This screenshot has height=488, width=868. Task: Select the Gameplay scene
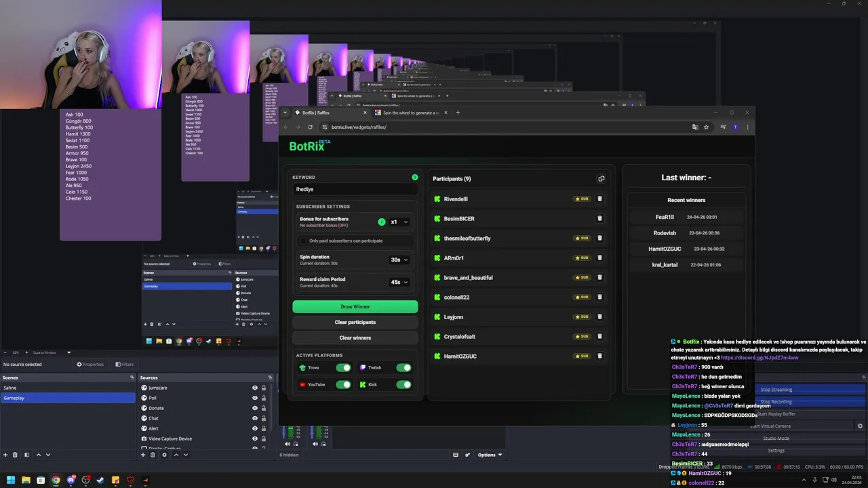coord(68,398)
